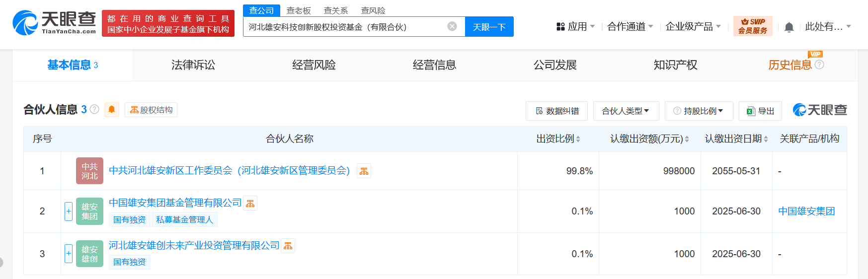Open the 合伙人类型 filter dropdown
Image resolution: width=868 pixels, height=279 pixels.
click(626, 111)
